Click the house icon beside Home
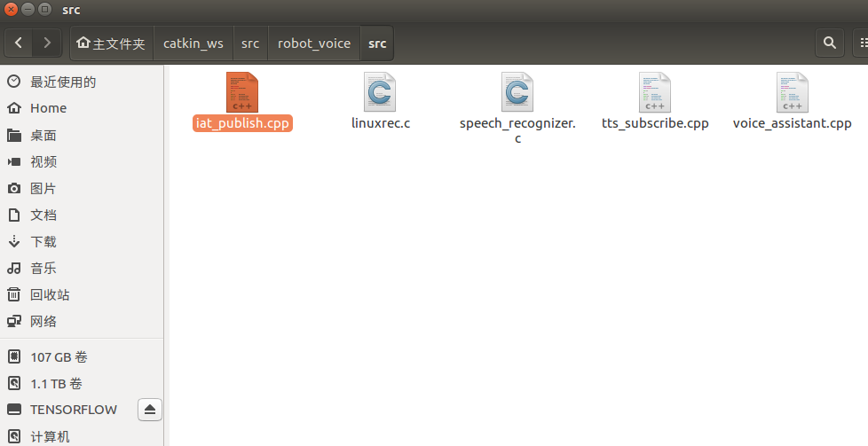 tap(14, 108)
